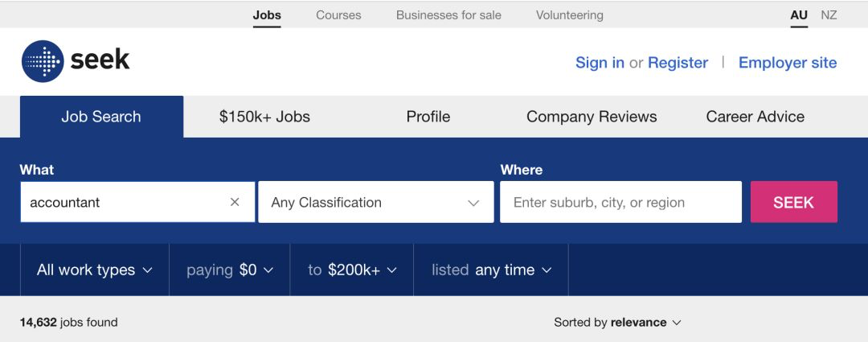Click the Seek logo icon
868x342 pixels.
pos(43,61)
